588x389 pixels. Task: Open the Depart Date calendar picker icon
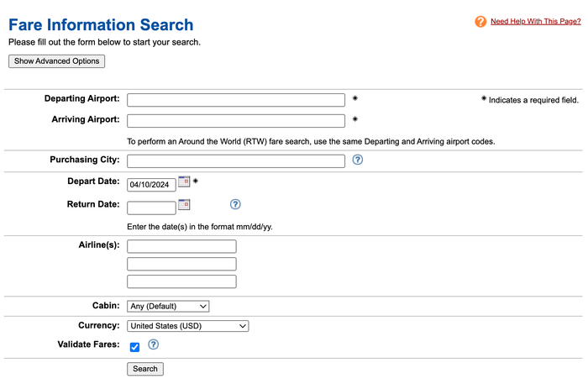click(x=184, y=181)
